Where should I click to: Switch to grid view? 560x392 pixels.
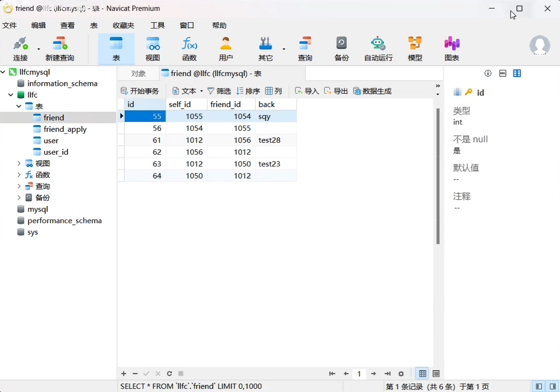[422, 374]
